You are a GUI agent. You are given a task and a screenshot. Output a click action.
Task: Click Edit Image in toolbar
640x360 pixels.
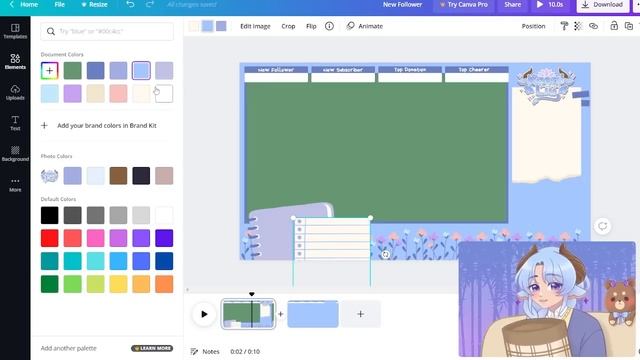coord(255,26)
